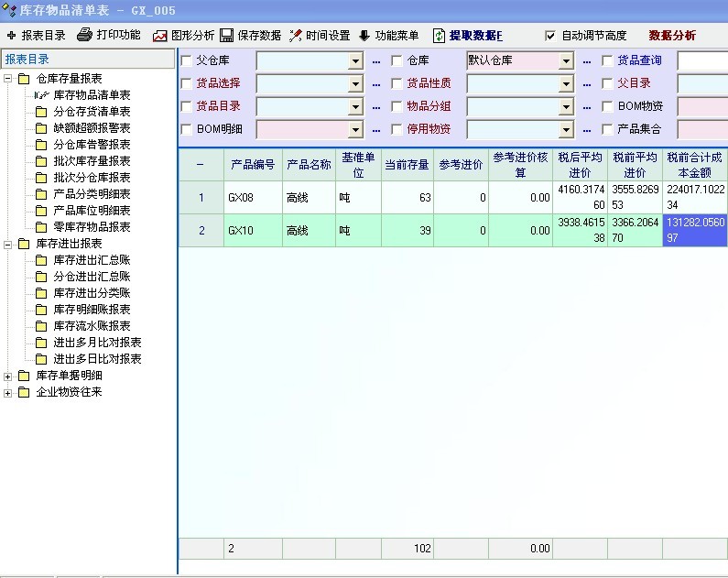The height and width of the screenshot is (578, 728).
Task: Check the 停用物资 checkbox
Action: 397,129
